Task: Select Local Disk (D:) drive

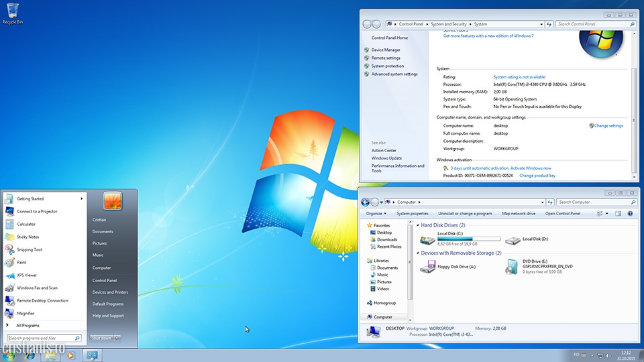Action: [527, 239]
